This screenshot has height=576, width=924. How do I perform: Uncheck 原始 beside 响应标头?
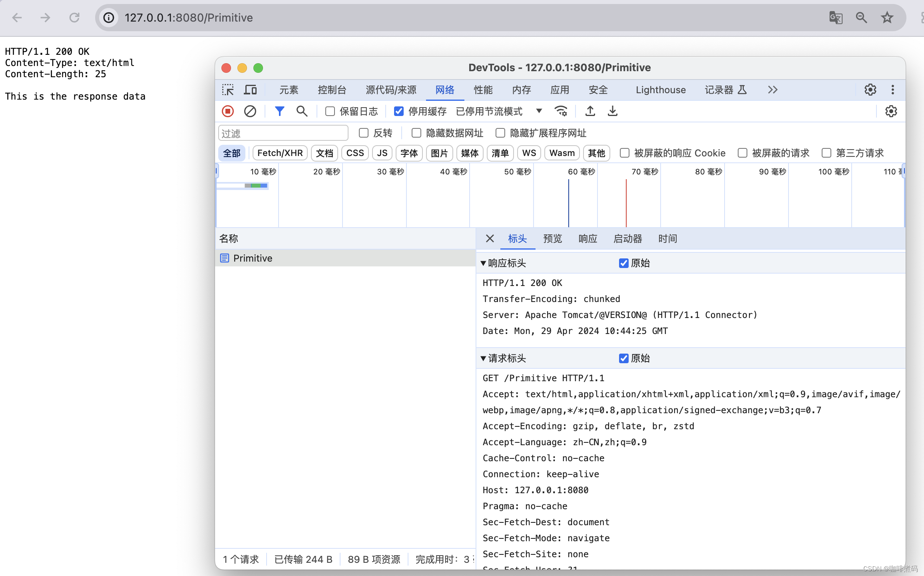click(623, 263)
